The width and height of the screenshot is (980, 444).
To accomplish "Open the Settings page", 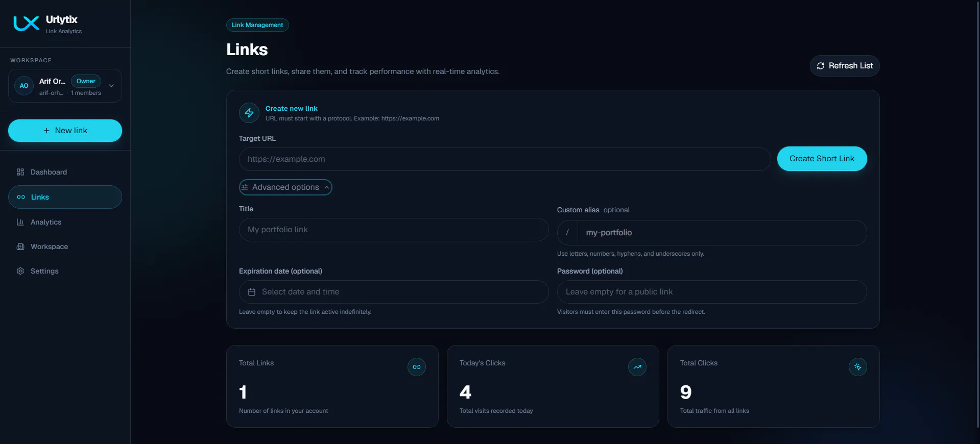I will pos(65,271).
